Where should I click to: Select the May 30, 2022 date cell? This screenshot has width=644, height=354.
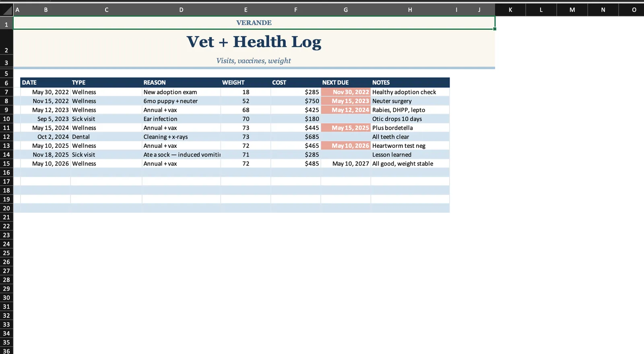pyautogui.click(x=45, y=92)
